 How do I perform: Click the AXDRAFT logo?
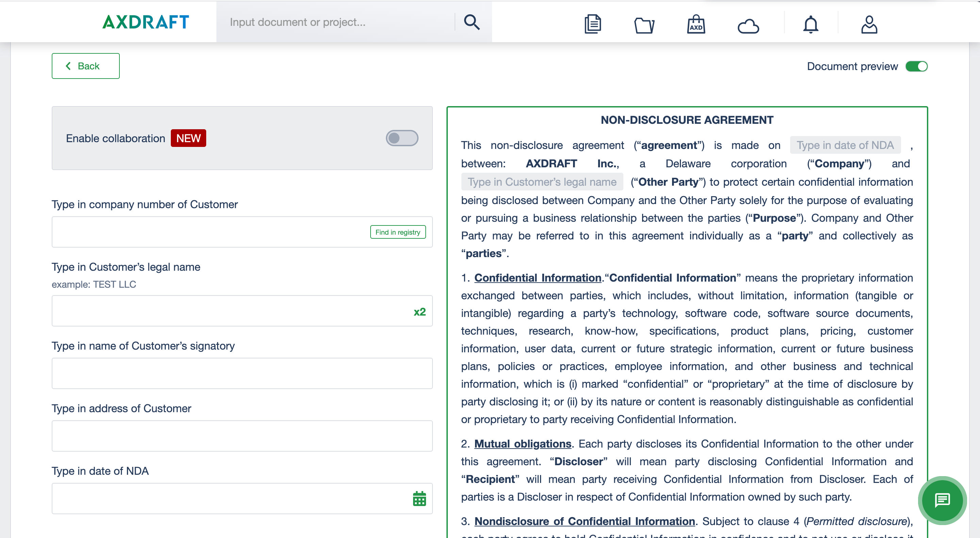pos(146,22)
